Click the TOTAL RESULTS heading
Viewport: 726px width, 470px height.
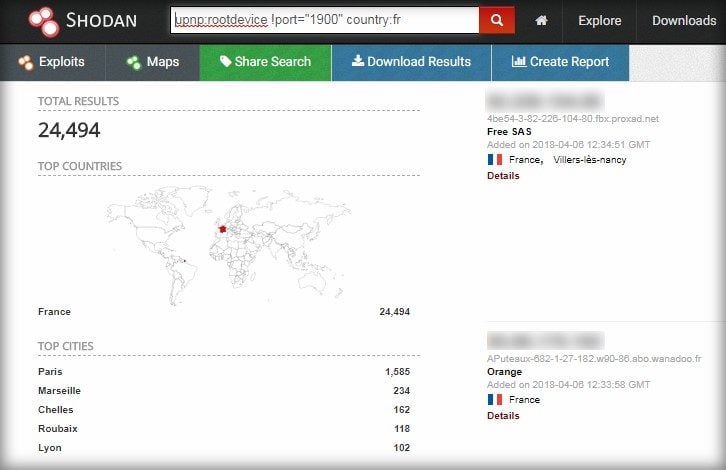click(x=78, y=101)
